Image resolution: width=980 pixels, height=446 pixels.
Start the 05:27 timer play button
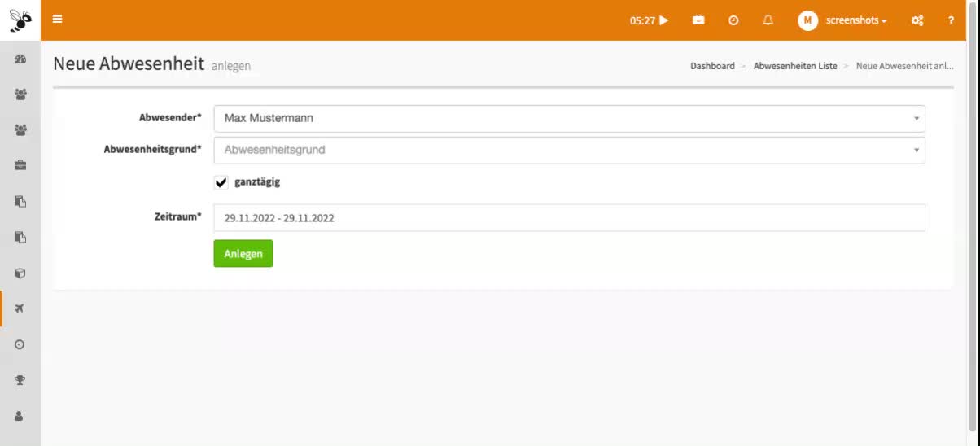pyautogui.click(x=663, y=20)
